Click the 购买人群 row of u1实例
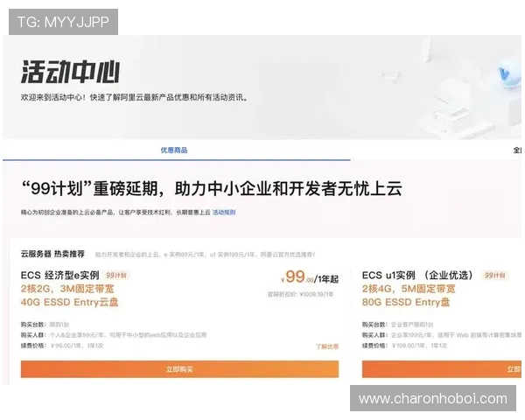Screen dimensions: 525x420 (x=442, y=335)
